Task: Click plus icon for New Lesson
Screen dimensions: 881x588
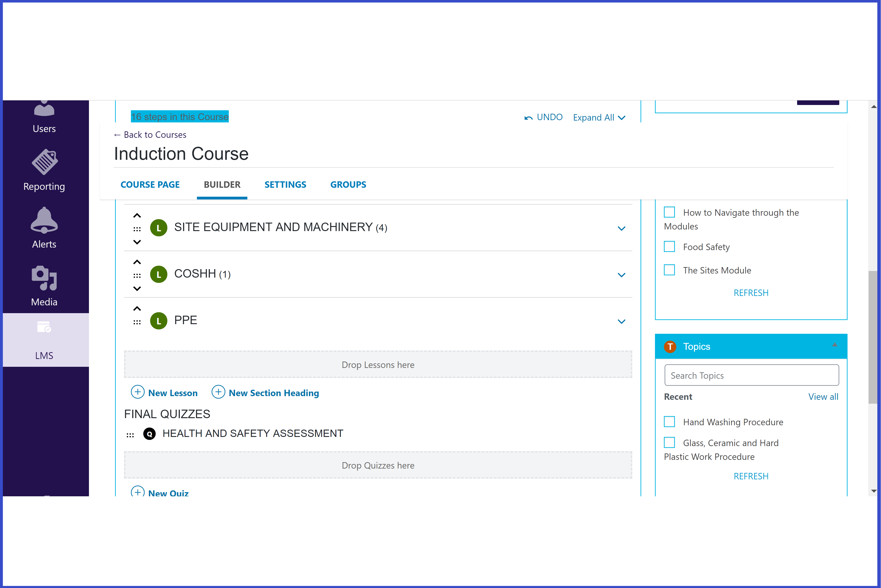Action: tap(138, 392)
